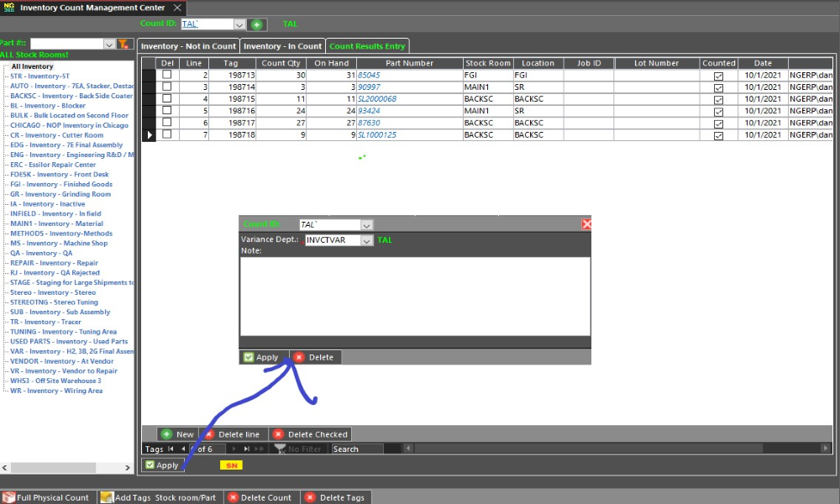Viewport: 840px width, 504px height.
Task: Add a new tag line with New
Action: tap(177, 434)
